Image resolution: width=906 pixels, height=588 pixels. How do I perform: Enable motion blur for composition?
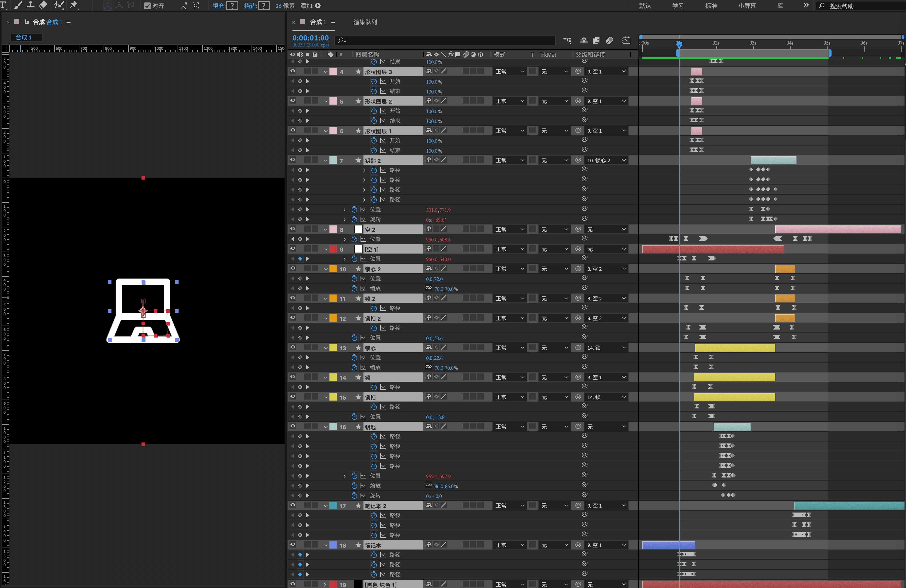609,40
